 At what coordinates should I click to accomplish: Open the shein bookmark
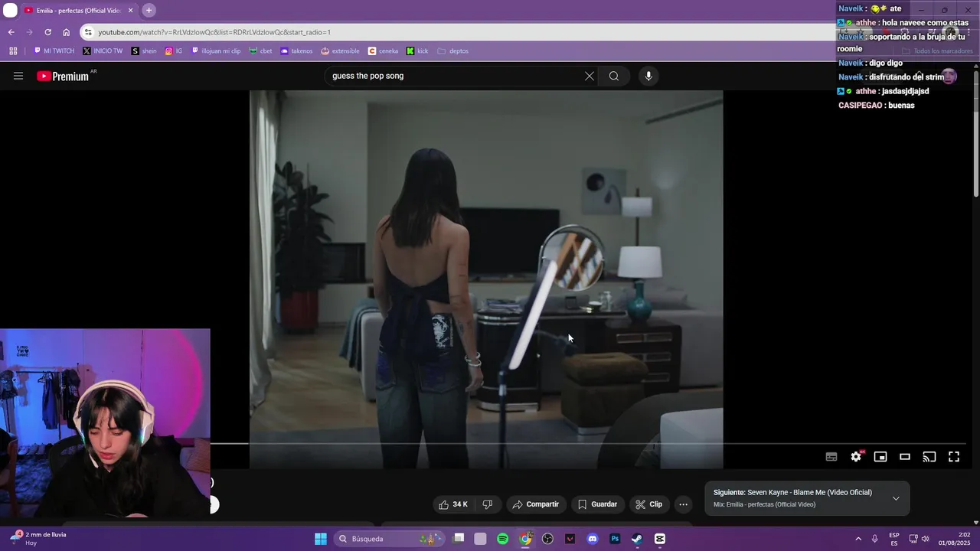(x=144, y=51)
